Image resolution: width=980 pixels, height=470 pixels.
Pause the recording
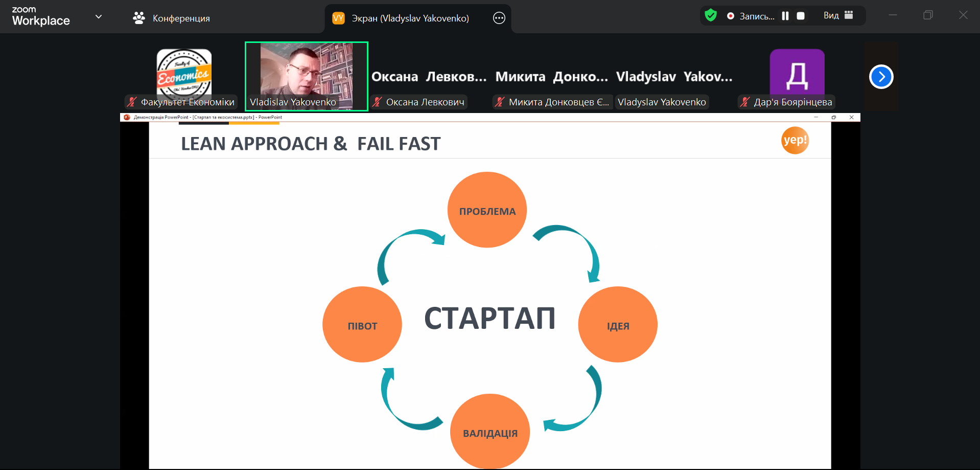785,16
